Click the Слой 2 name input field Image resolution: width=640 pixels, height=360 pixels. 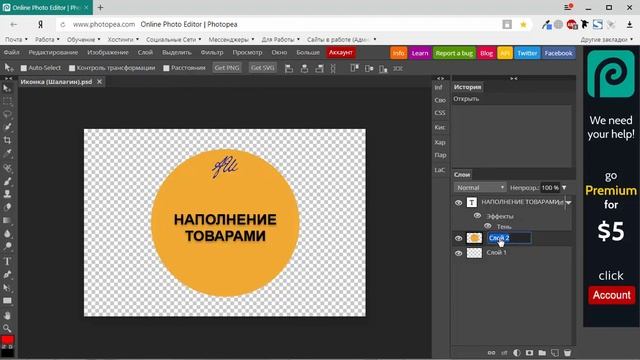[x=509, y=238]
